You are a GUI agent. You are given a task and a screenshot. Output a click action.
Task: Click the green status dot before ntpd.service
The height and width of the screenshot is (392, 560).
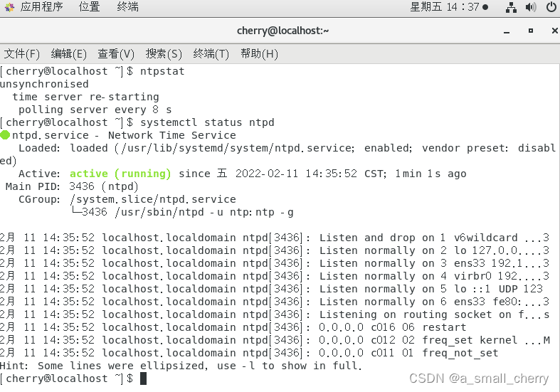click(5, 135)
